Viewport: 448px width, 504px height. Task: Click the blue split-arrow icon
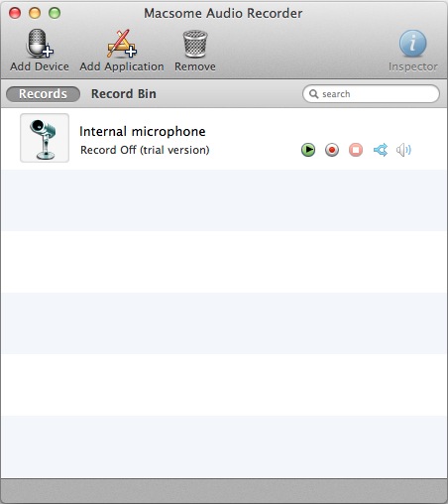[x=381, y=150]
